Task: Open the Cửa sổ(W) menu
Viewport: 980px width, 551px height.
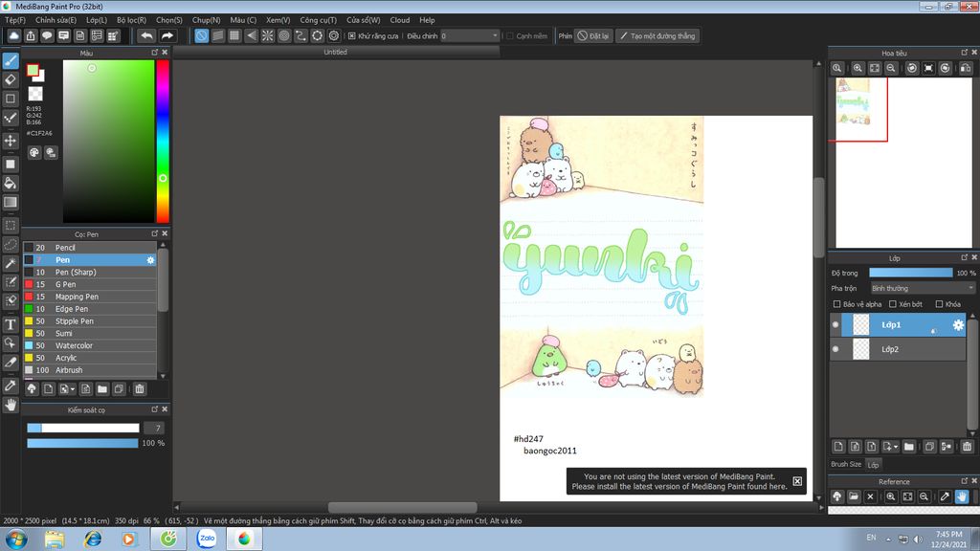Action: click(x=363, y=20)
